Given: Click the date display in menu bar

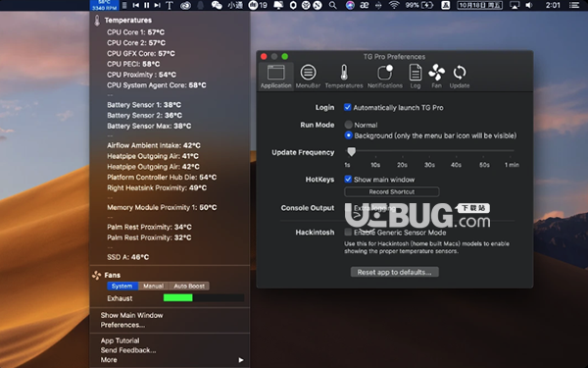Looking at the screenshot, I should 480,5.
